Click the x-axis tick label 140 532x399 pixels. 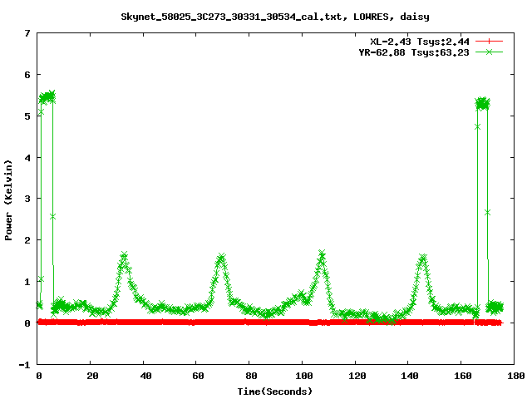[x=410, y=376]
